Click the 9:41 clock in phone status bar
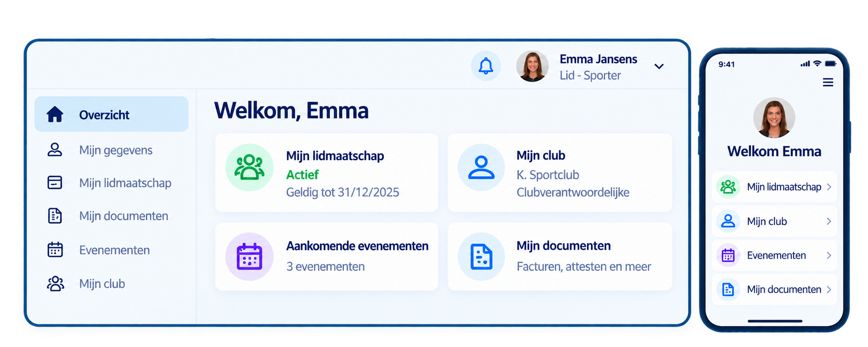The width and height of the screenshot is (868, 347). [x=726, y=64]
